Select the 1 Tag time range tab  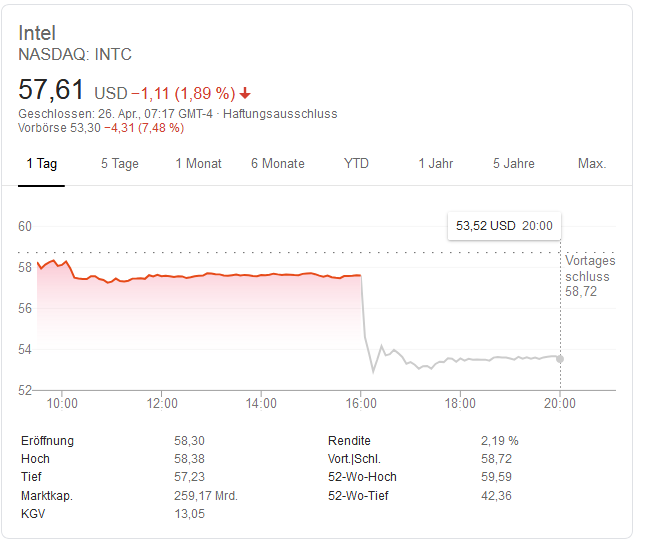pyautogui.click(x=42, y=164)
